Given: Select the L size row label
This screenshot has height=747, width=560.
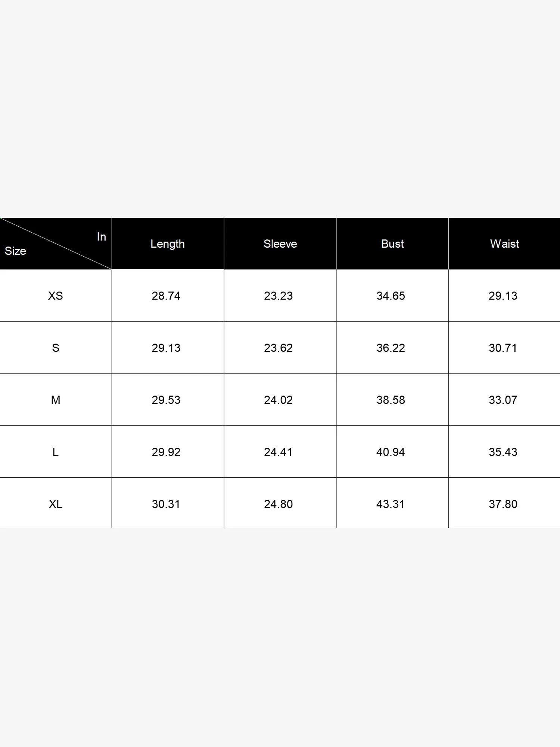Looking at the screenshot, I should [x=56, y=452].
